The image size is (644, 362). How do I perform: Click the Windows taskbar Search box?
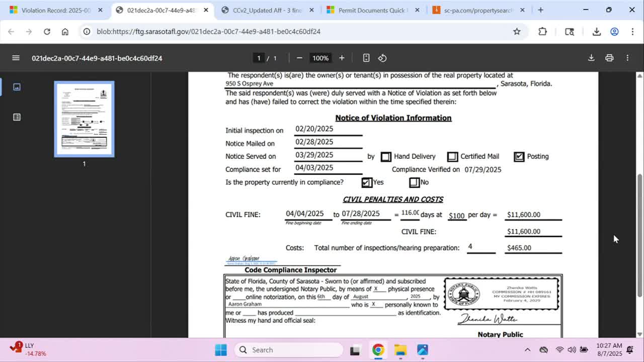[x=289, y=350]
